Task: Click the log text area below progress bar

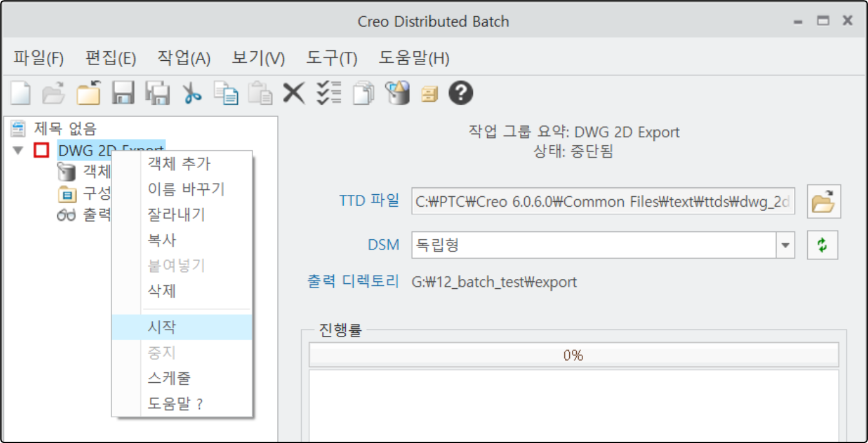Action: pyautogui.click(x=573, y=406)
